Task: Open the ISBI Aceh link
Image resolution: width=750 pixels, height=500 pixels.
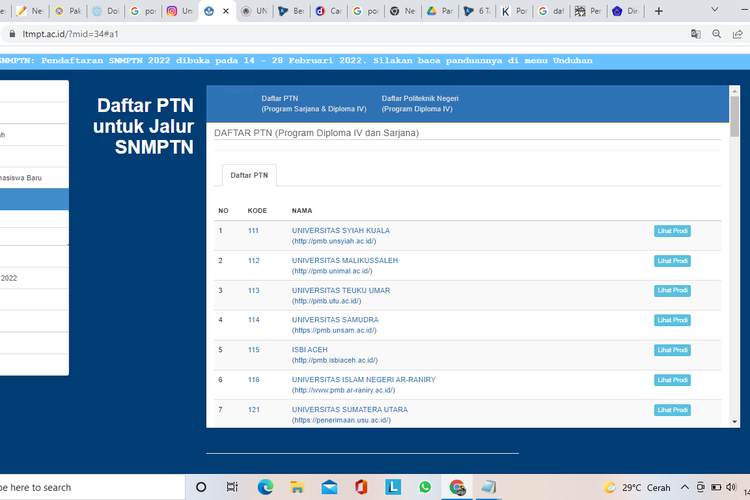Action: coord(309,350)
